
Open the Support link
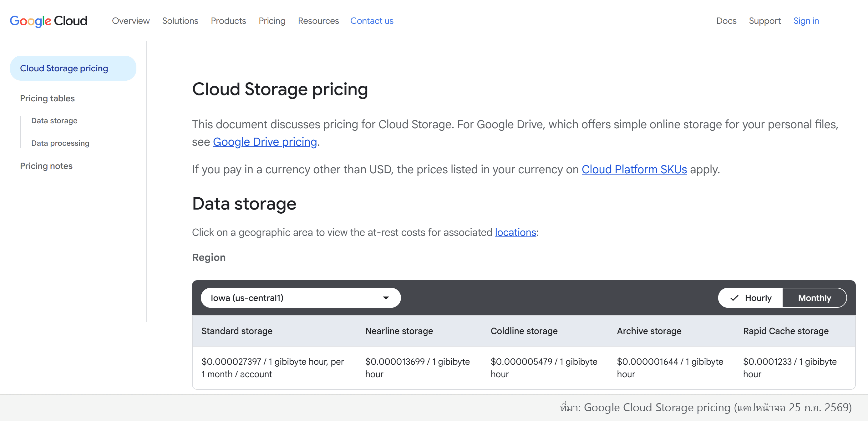(764, 21)
